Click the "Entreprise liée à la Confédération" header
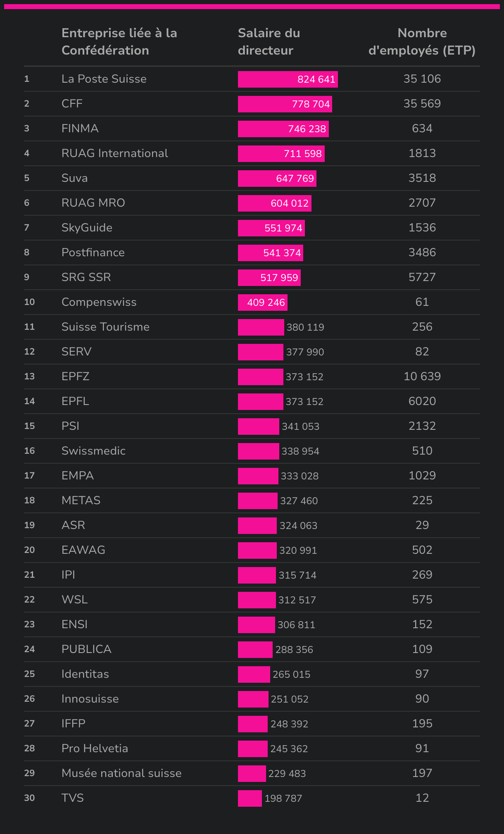The height and width of the screenshot is (834, 504). (119, 42)
